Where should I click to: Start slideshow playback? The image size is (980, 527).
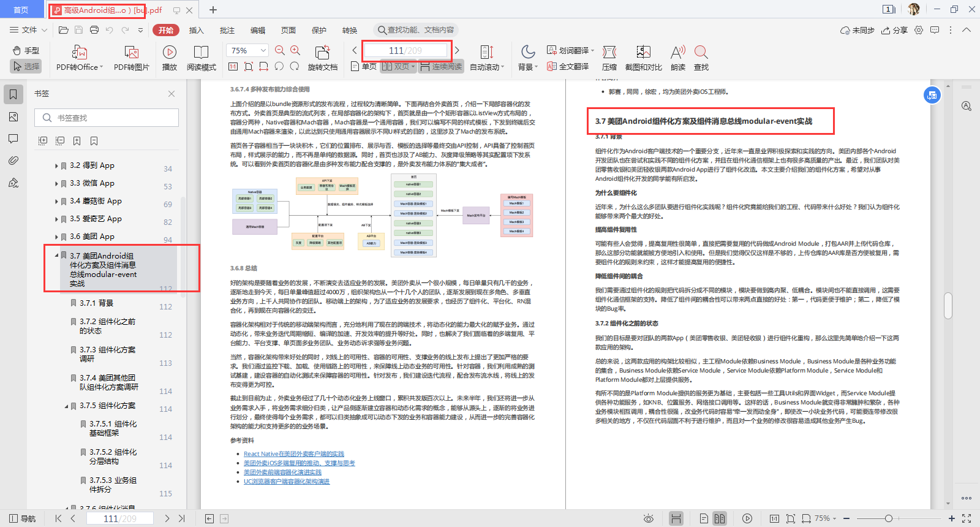tap(170, 58)
